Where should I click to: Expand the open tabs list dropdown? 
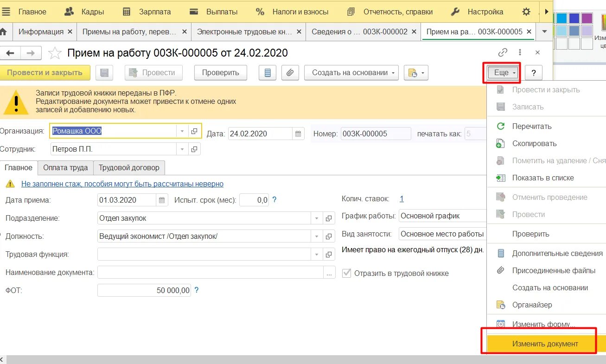544,32
